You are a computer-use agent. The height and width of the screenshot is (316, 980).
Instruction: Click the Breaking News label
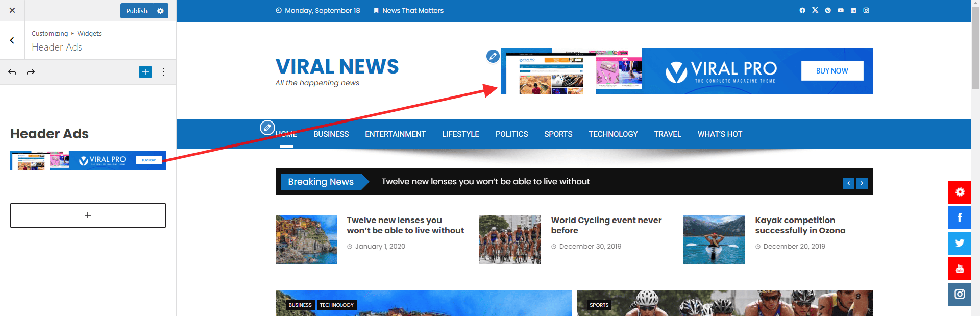321,182
